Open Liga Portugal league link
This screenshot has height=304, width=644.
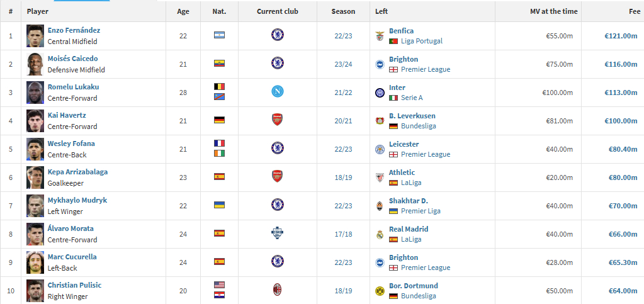click(422, 41)
